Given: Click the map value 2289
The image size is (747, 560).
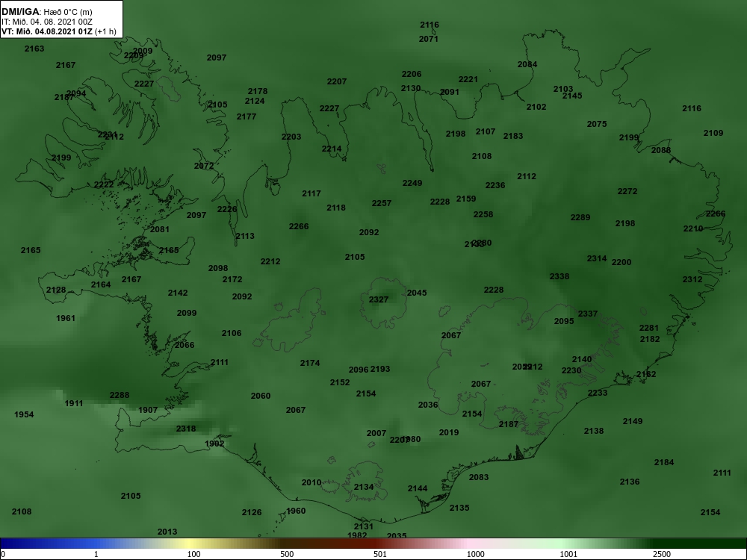Looking at the screenshot, I should (580, 217).
